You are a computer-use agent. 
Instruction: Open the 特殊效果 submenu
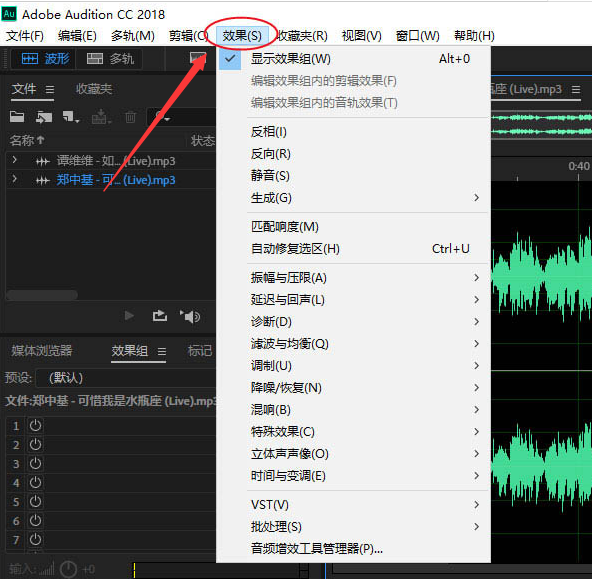[354, 431]
